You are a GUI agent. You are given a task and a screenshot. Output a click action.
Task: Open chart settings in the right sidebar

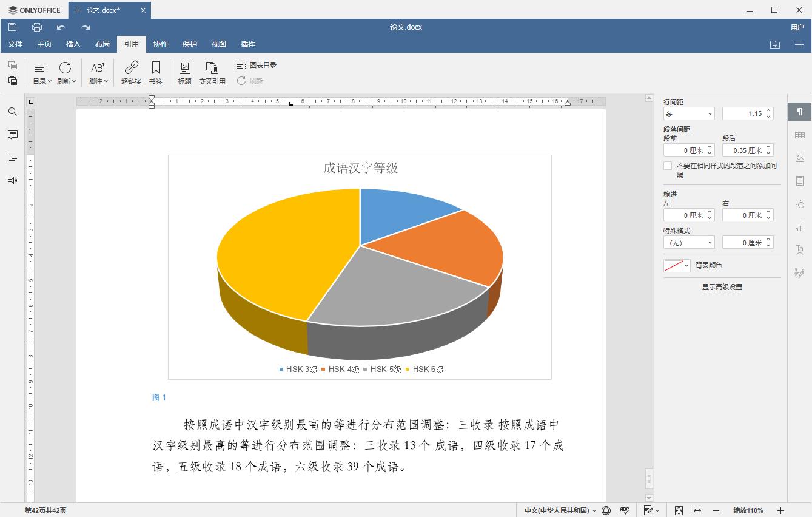(800, 226)
